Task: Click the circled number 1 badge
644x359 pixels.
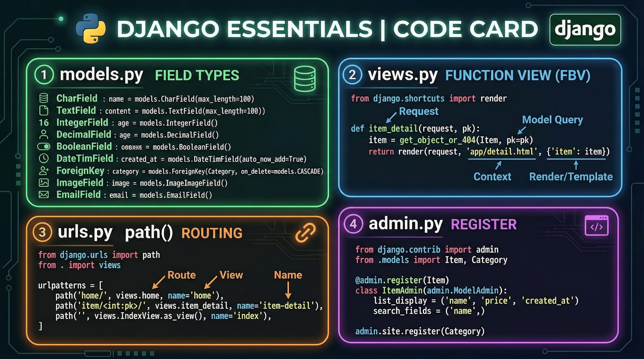Action: [x=44, y=75]
